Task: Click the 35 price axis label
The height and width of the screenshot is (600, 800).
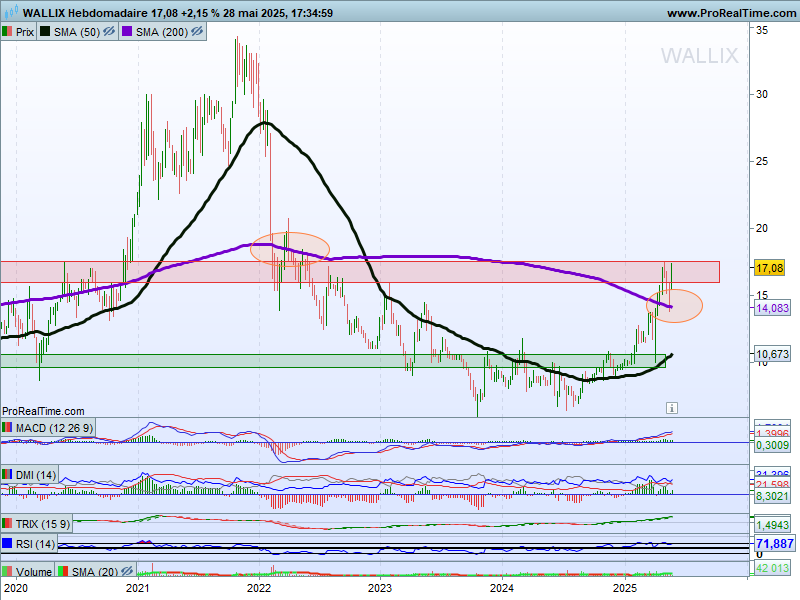Action: tap(762, 31)
